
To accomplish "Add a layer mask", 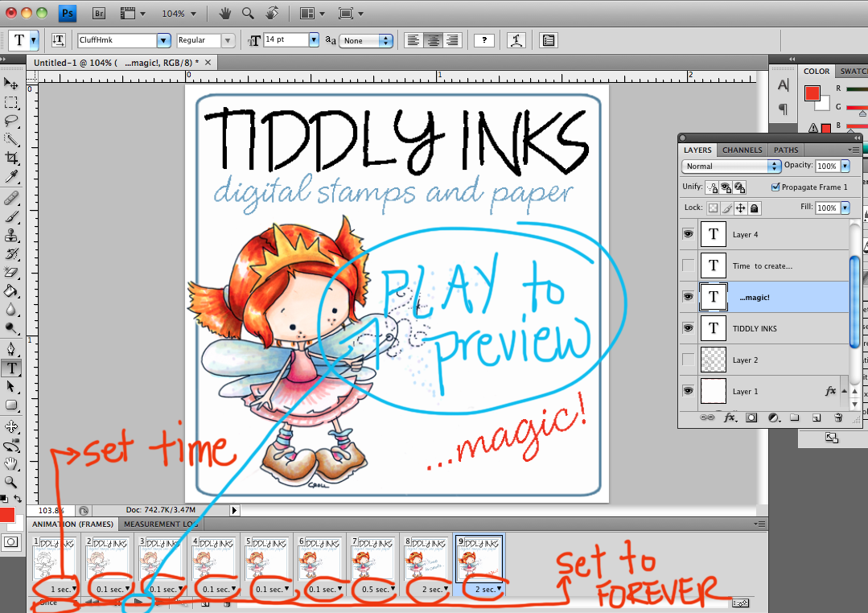I will point(751,418).
